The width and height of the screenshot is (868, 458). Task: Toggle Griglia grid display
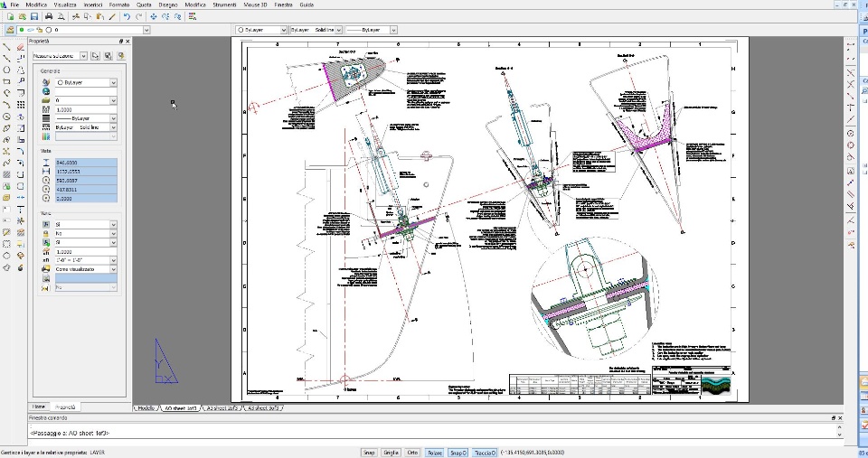(391, 453)
